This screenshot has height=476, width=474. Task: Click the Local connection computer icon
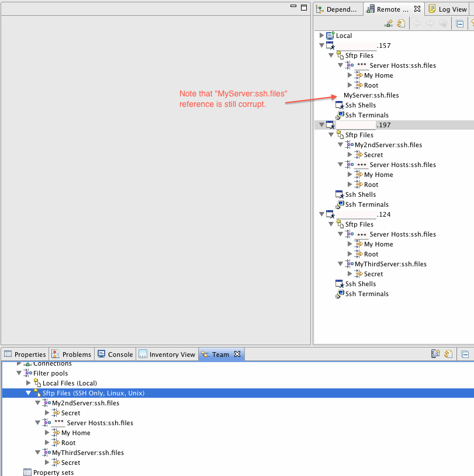[330, 36]
